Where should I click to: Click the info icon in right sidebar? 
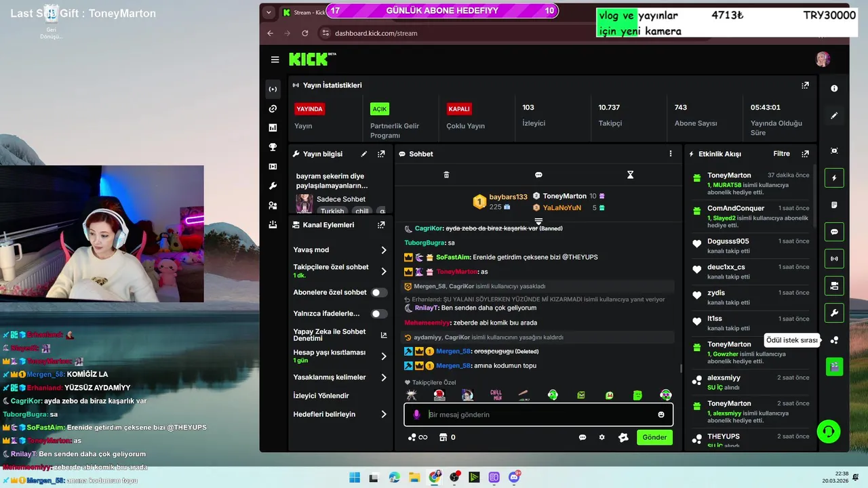point(834,88)
